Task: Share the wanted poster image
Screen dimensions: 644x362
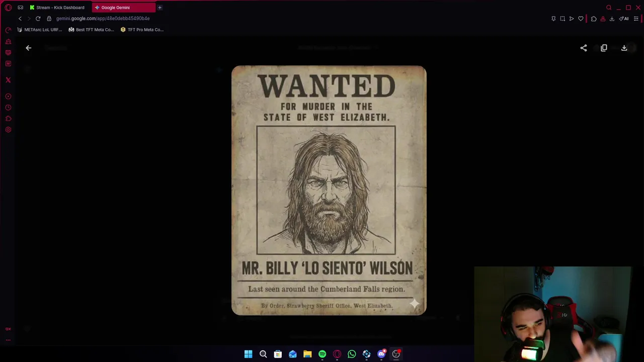Action: (584, 48)
